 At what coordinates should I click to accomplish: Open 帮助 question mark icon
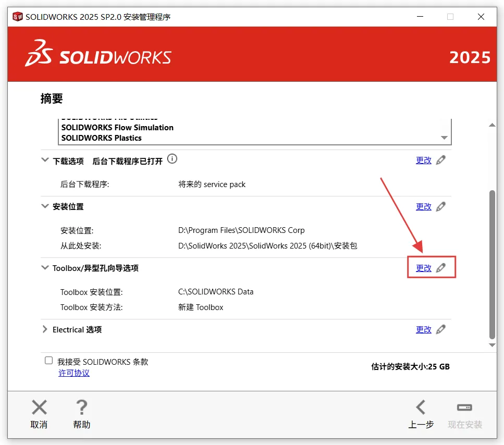click(x=82, y=407)
